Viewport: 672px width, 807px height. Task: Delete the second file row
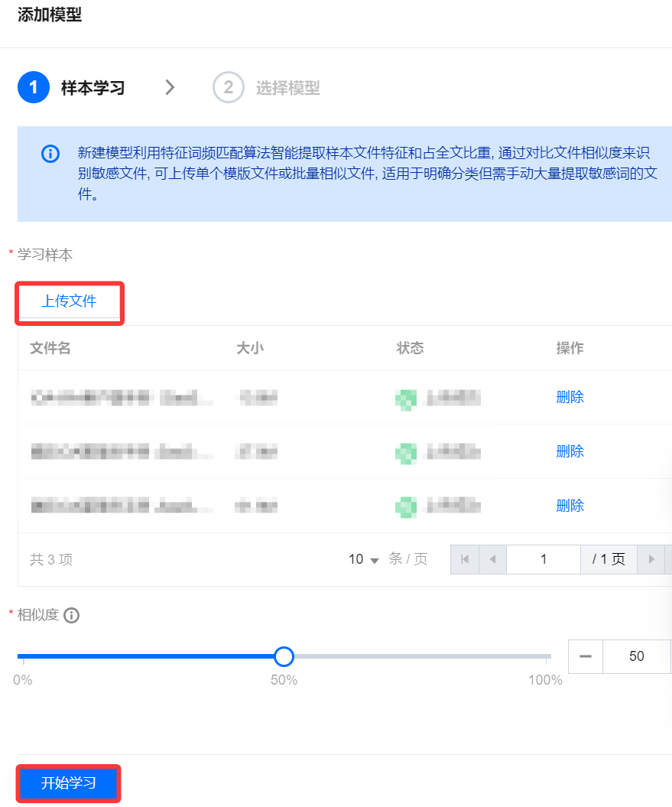pyautogui.click(x=570, y=451)
